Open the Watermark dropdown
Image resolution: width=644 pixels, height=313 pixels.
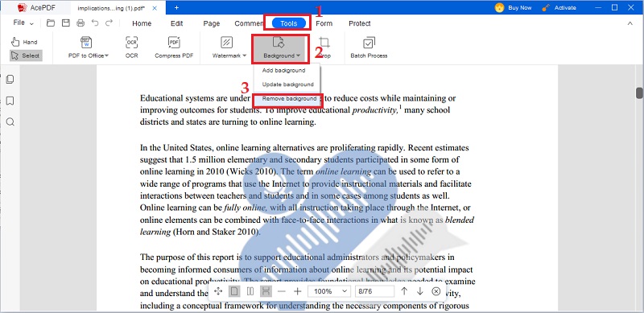(x=229, y=47)
